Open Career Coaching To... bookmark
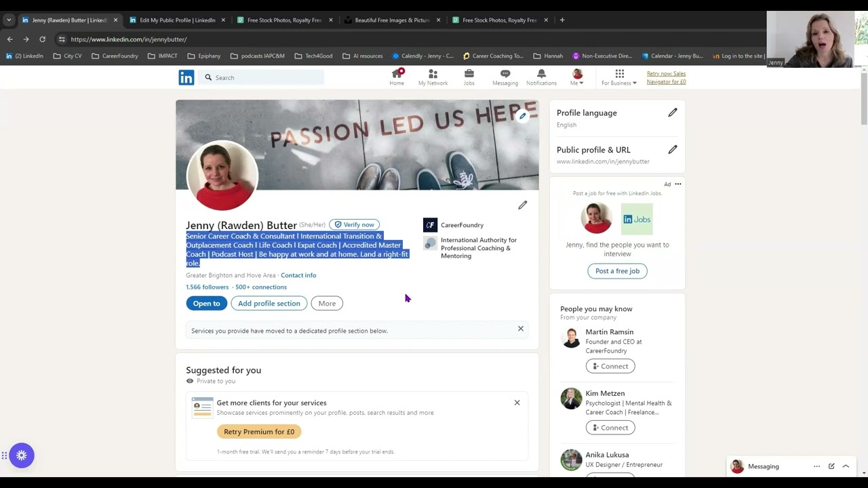Viewport: 868px width, 488px height. [493, 56]
